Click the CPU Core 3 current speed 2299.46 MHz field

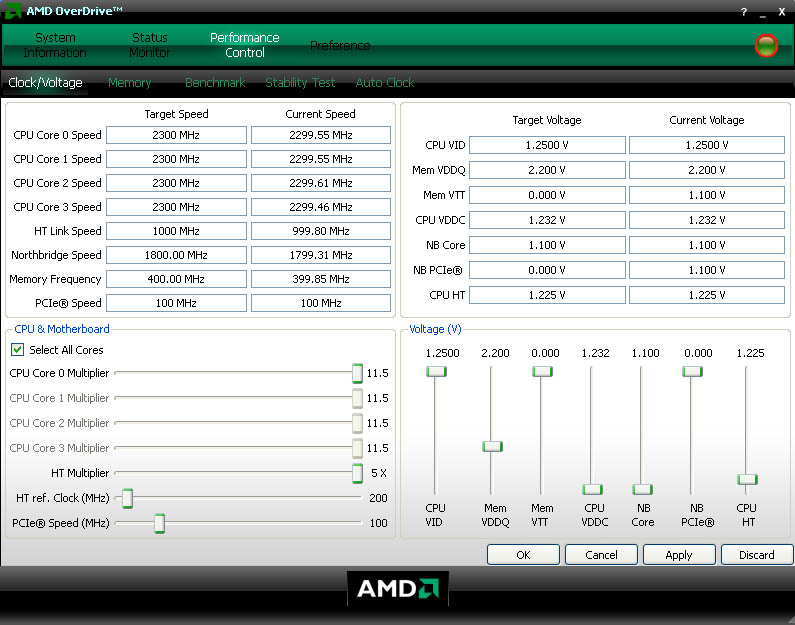[321, 207]
